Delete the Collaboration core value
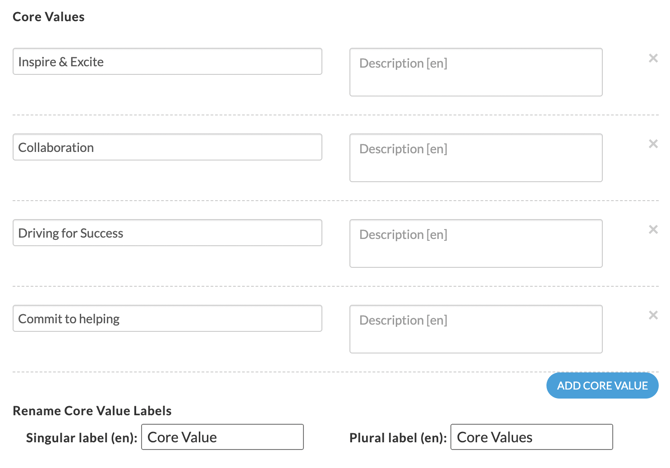 click(653, 144)
